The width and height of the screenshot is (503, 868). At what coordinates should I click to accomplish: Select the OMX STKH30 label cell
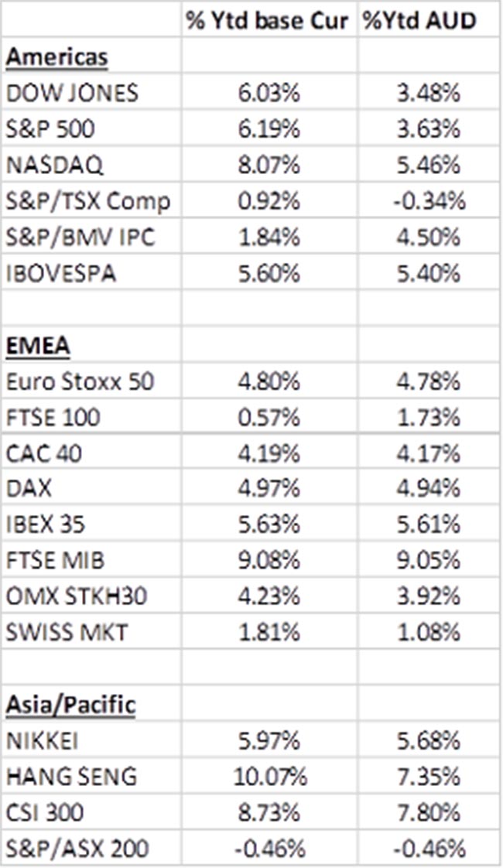(x=78, y=597)
